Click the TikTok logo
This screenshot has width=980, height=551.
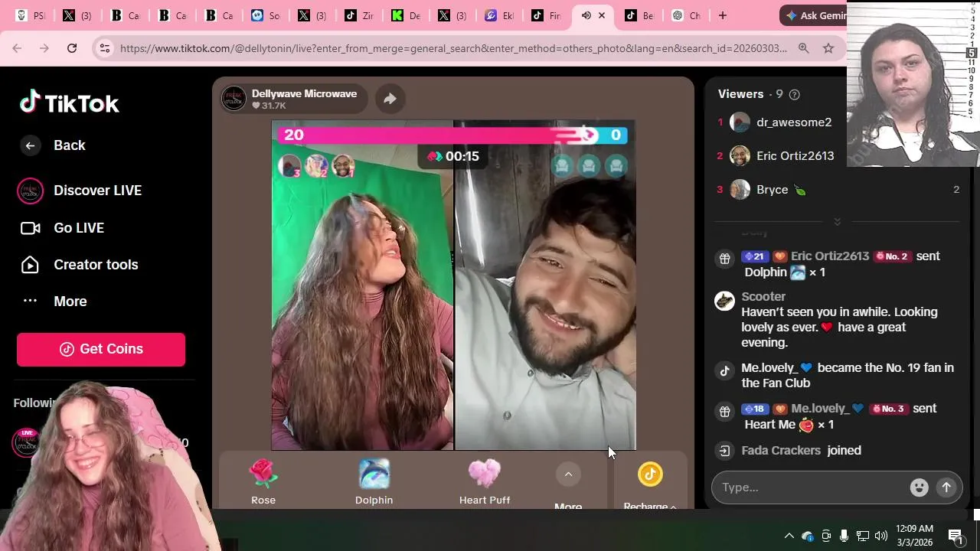[69, 103]
